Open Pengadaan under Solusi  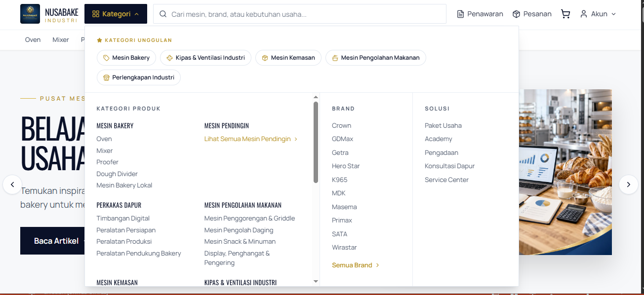[442, 152]
